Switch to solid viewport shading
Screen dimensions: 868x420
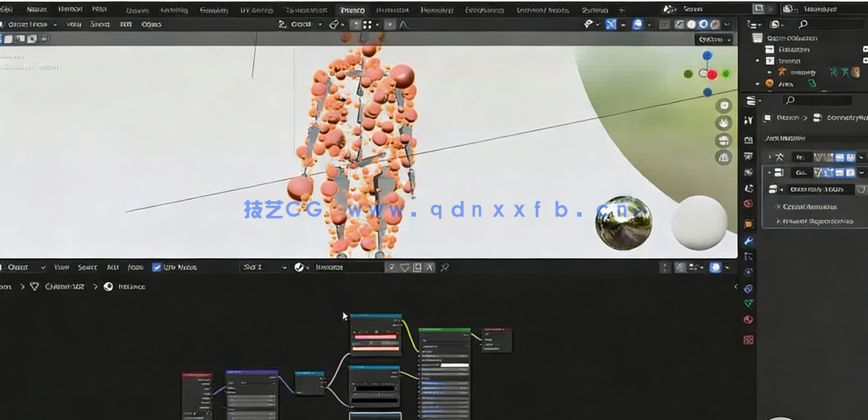691,24
